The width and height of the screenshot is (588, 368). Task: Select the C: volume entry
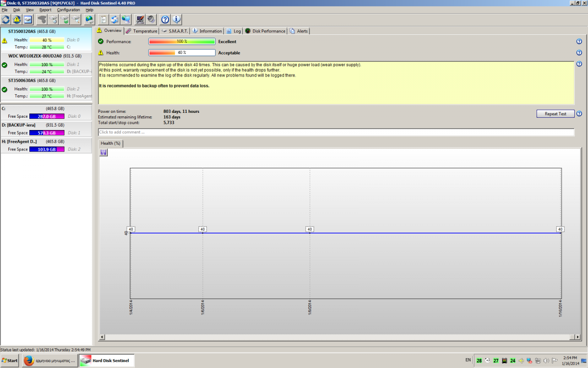[x=46, y=112]
